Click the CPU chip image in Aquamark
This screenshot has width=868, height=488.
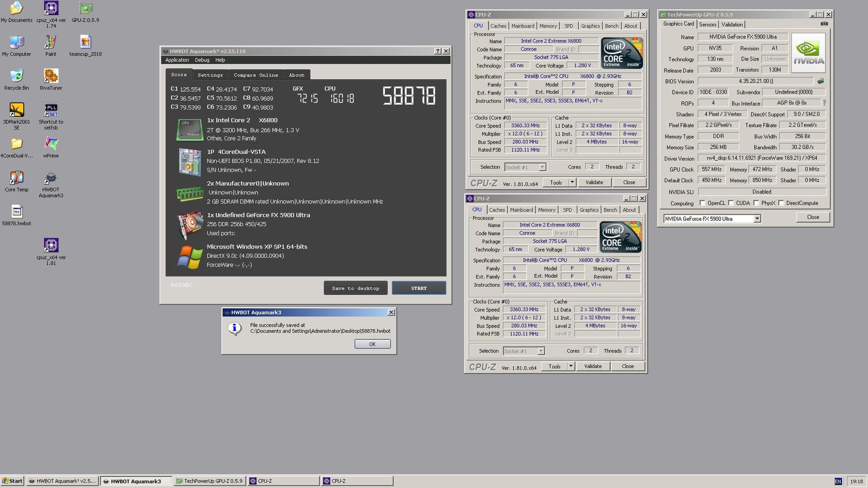click(189, 130)
